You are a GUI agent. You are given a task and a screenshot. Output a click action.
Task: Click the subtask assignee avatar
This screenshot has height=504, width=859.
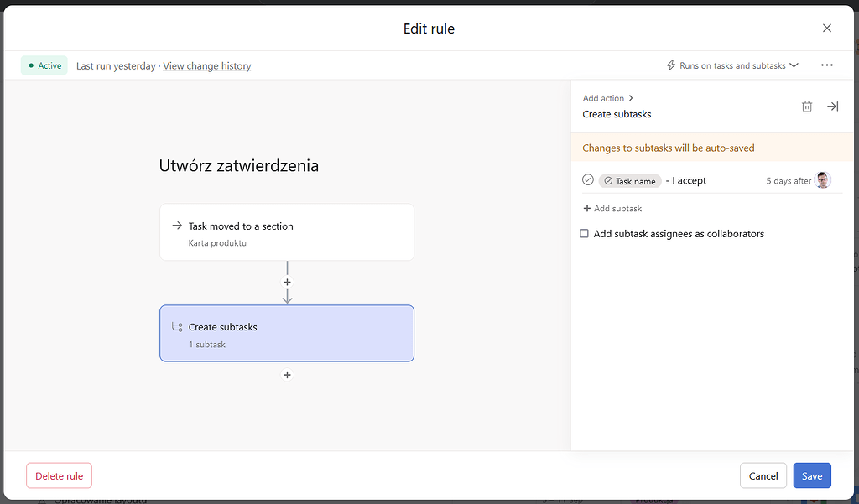823,180
